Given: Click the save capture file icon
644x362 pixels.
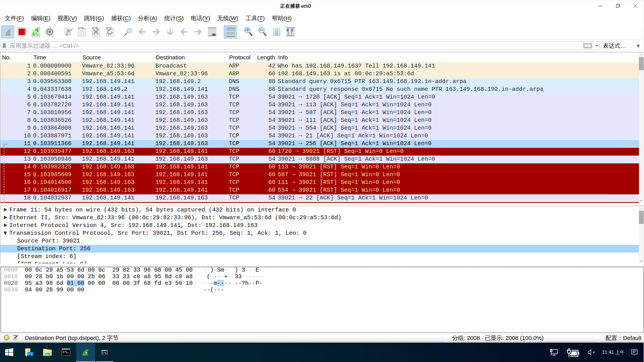Looking at the screenshot, I should pyautogui.click(x=82, y=32).
